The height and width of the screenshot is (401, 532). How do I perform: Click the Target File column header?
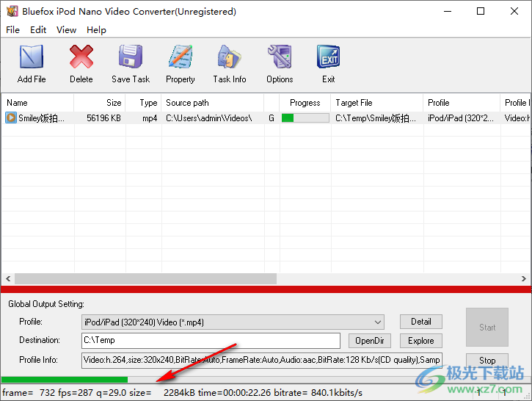(377, 103)
